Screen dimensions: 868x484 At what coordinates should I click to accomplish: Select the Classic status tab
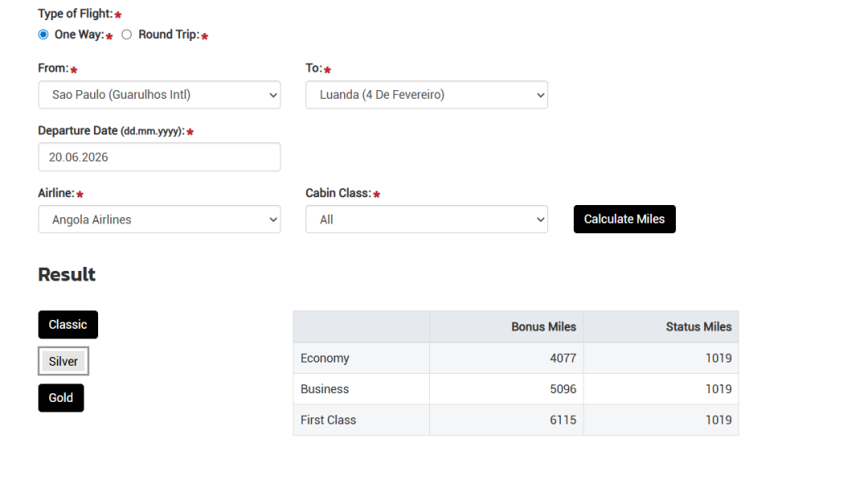coord(68,325)
